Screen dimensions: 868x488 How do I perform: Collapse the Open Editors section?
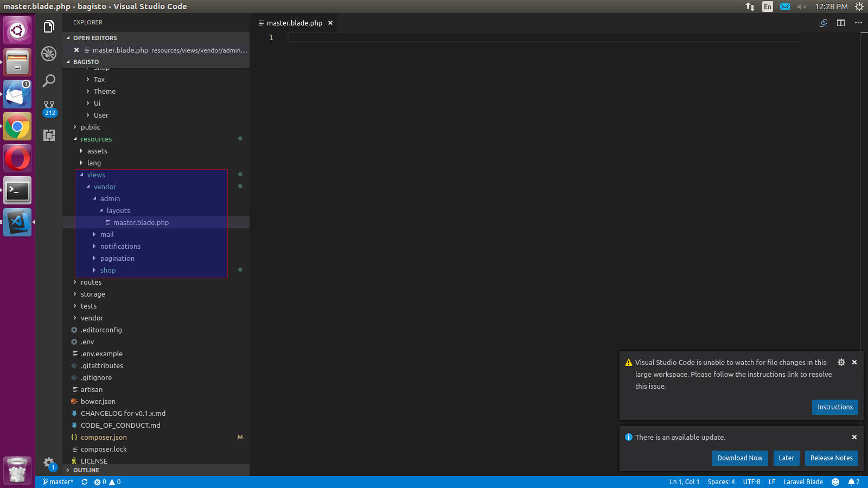(156, 38)
